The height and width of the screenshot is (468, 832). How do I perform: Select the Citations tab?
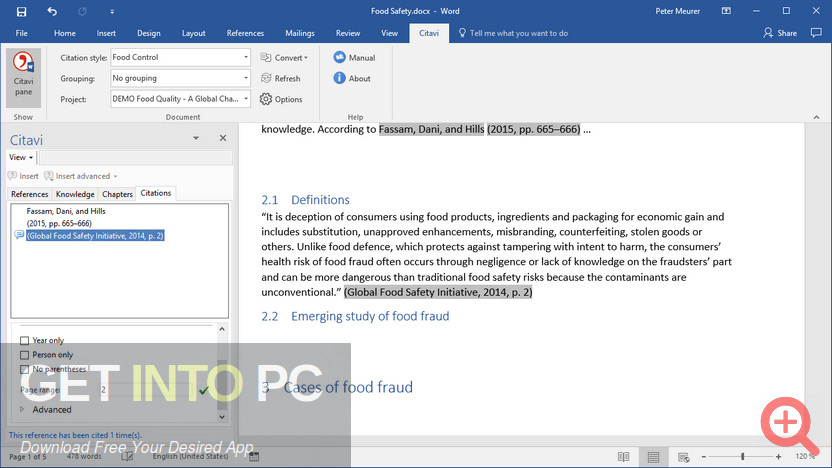coord(155,193)
